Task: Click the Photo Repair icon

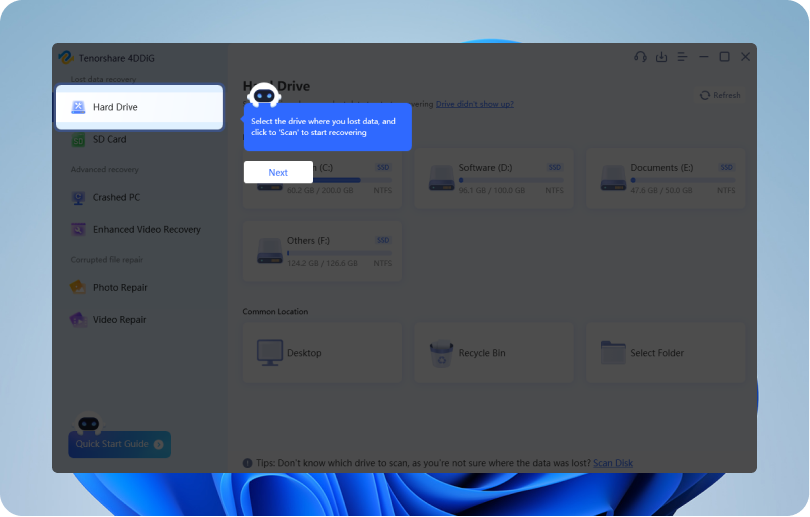Action: pyautogui.click(x=78, y=287)
